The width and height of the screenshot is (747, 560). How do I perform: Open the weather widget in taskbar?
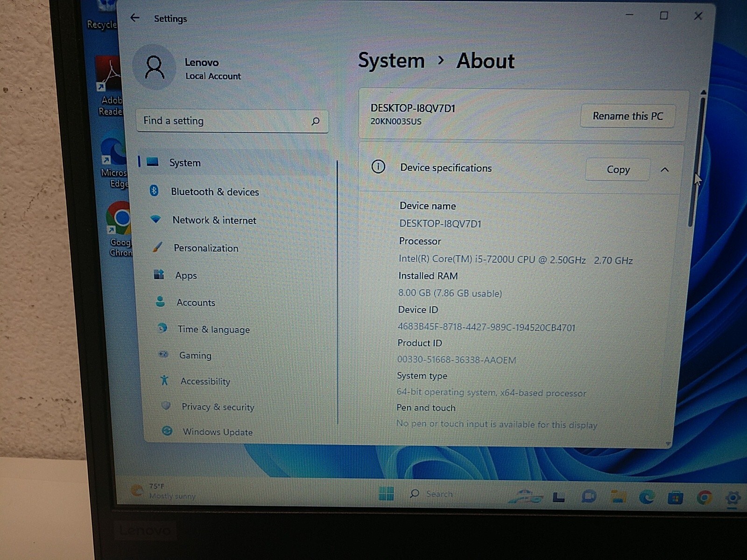pos(163,491)
